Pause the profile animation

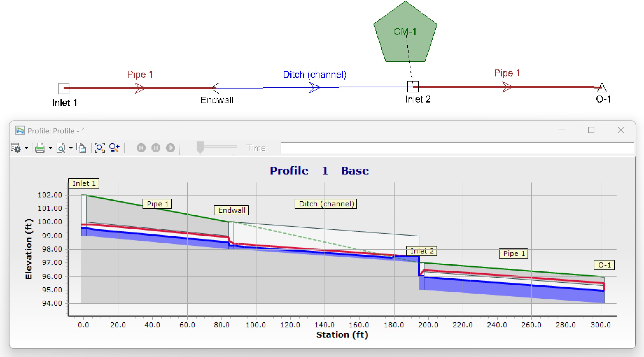[x=156, y=148]
